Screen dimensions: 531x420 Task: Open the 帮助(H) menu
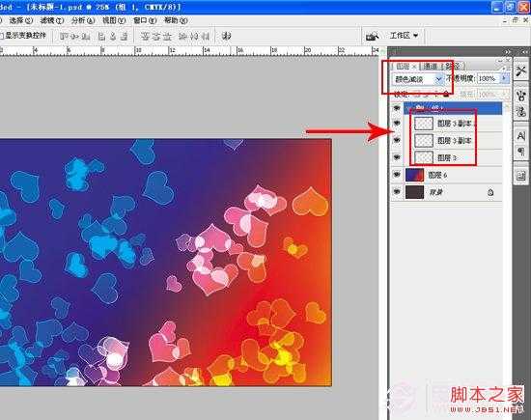click(x=176, y=20)
